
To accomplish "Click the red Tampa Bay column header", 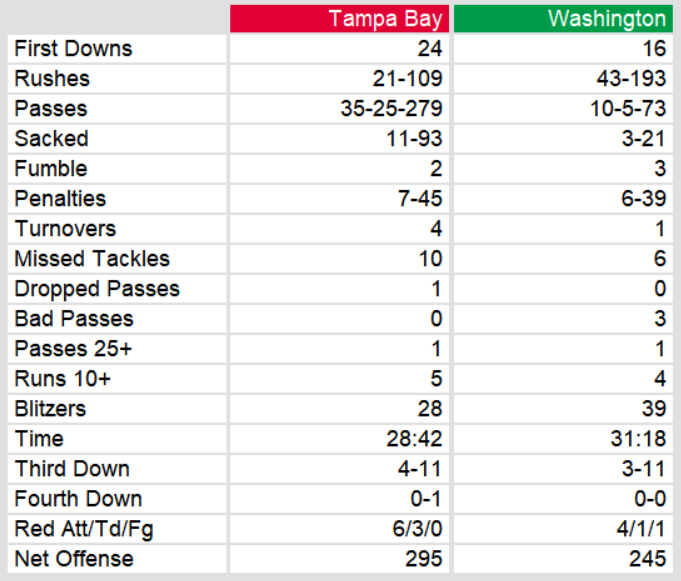I will pyautogui.click(x=339, y=19).
